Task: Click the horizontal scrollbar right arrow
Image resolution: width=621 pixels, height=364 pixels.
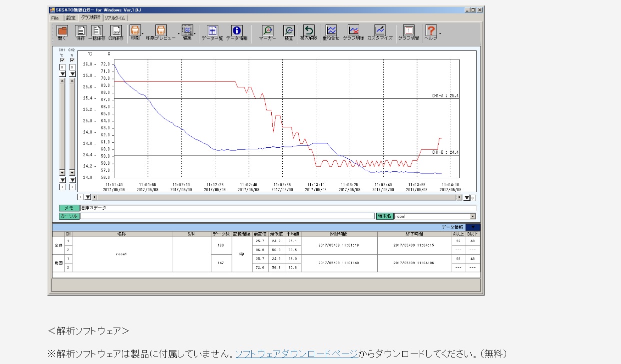Action: pyautogui.click(x=460, y=197)
